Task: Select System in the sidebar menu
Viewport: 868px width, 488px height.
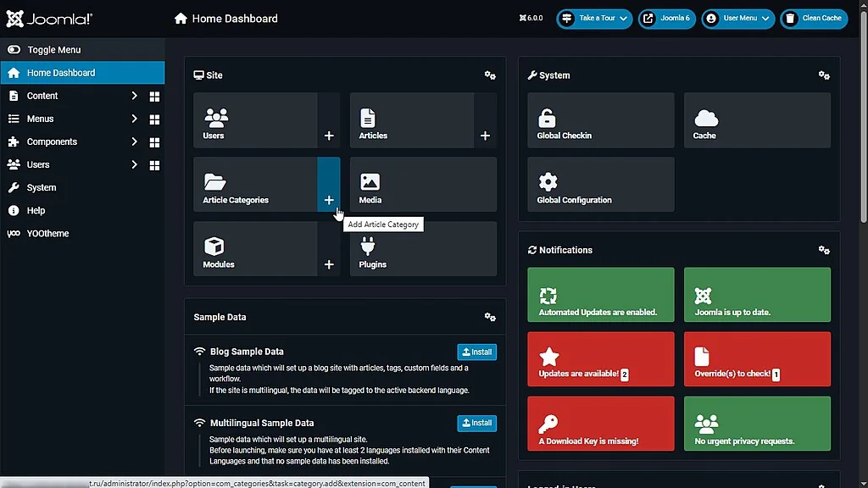Action: pos(42,188)
